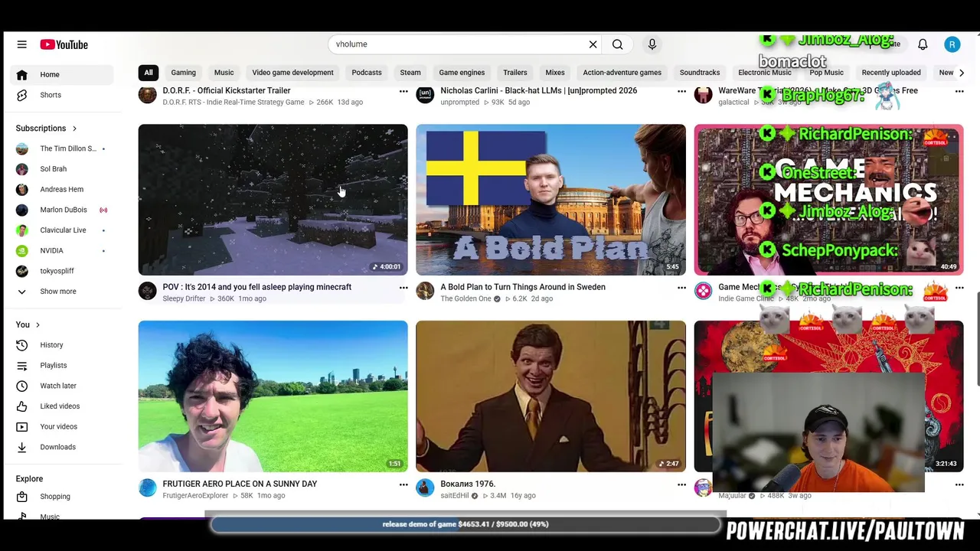Open options for D.O.R.F. Kickstarter Trailer
The width and height of the screenshot is (980, 551).
pyautogui.click(x=403, y=91)
